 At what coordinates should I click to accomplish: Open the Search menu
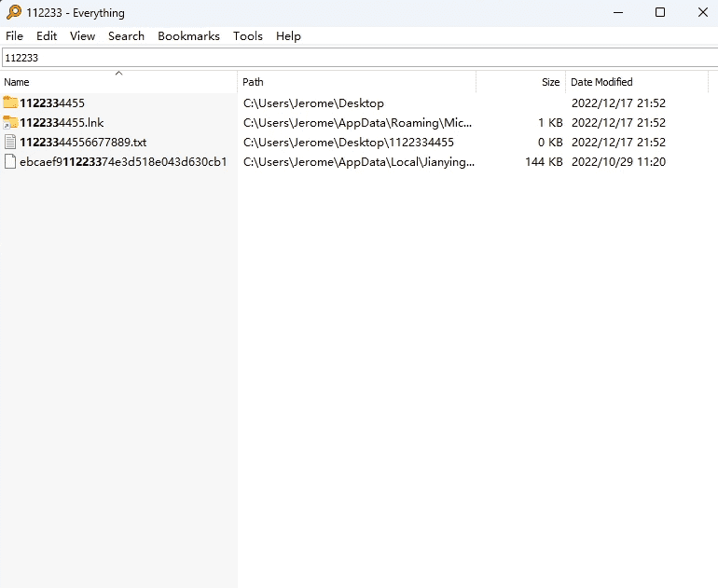126,35
